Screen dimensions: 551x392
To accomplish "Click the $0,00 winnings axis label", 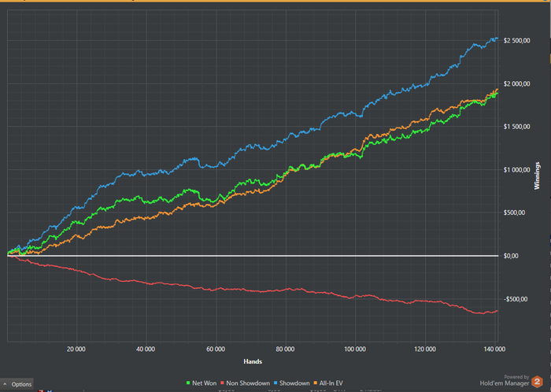I will click(511, 256).
